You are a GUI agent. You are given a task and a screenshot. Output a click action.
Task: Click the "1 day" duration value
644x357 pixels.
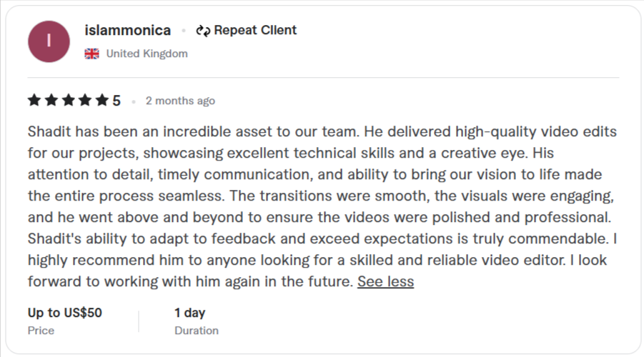tap(189, 312)
